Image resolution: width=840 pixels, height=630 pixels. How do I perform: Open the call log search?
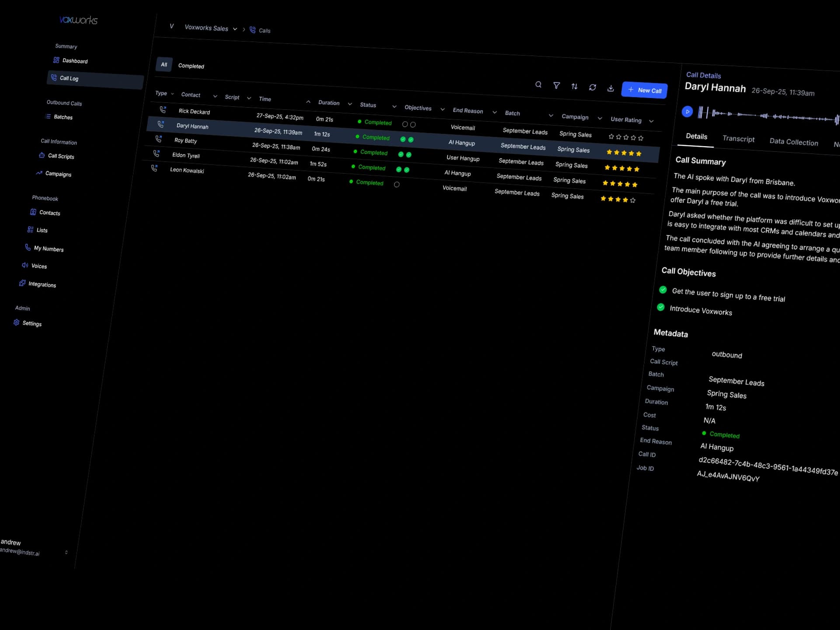click(x=539, y=84)
